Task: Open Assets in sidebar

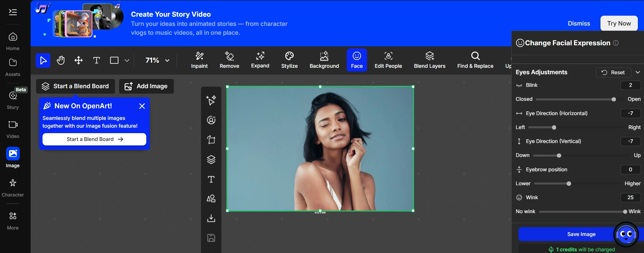Action: coord(13,67)
